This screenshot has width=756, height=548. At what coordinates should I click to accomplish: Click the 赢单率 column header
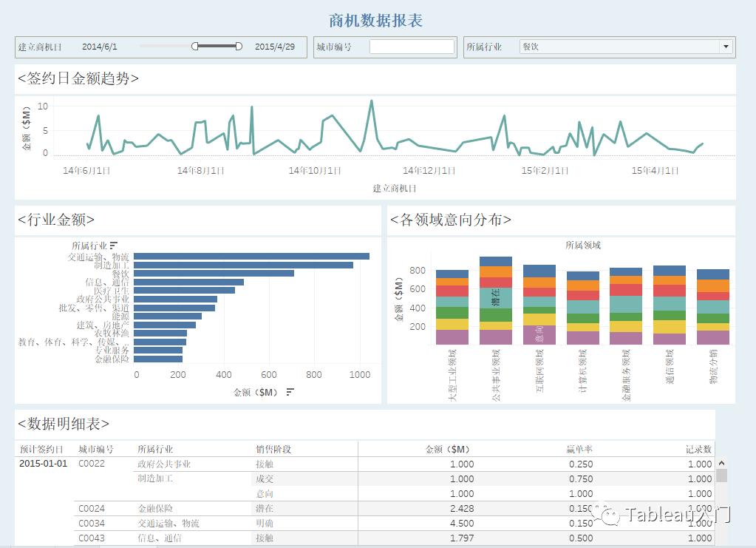[579, 449]
